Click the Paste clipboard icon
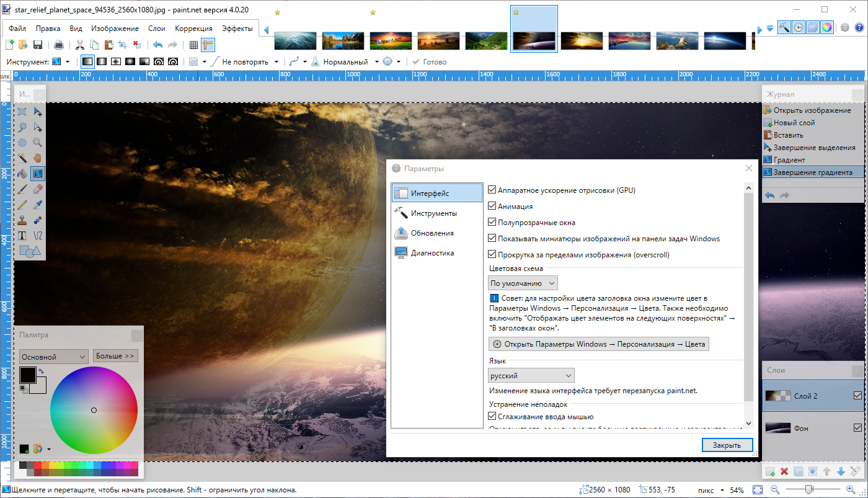 pyautogui.click(x=108, y=45)
